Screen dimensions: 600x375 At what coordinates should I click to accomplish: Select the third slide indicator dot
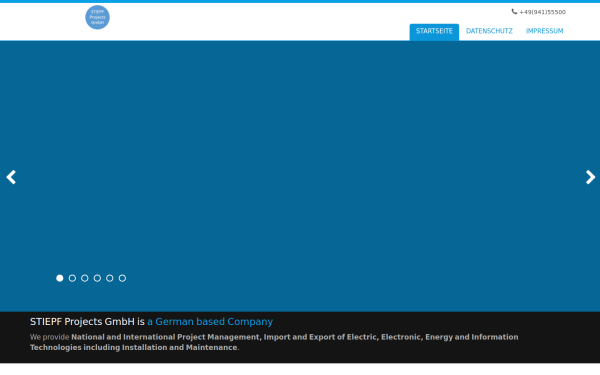[x=85, y=278]
